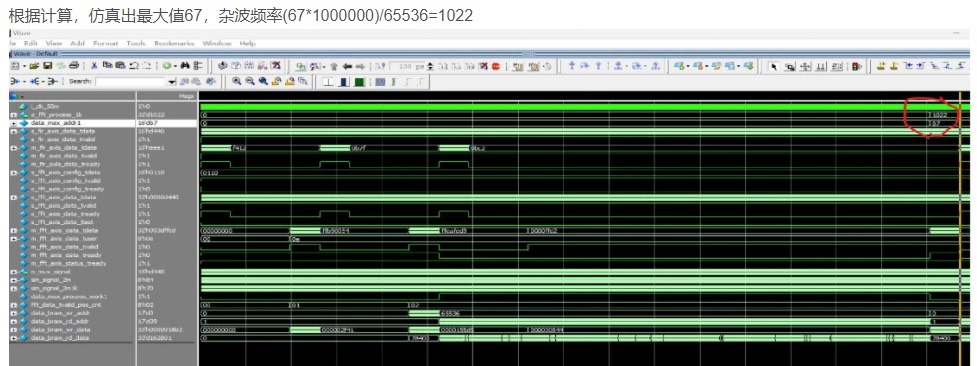Image resolution: width=977 pixels, height=366 pixels.
Task: Expand the m_fft_axis_data_tuser signal
Action: 14,239
